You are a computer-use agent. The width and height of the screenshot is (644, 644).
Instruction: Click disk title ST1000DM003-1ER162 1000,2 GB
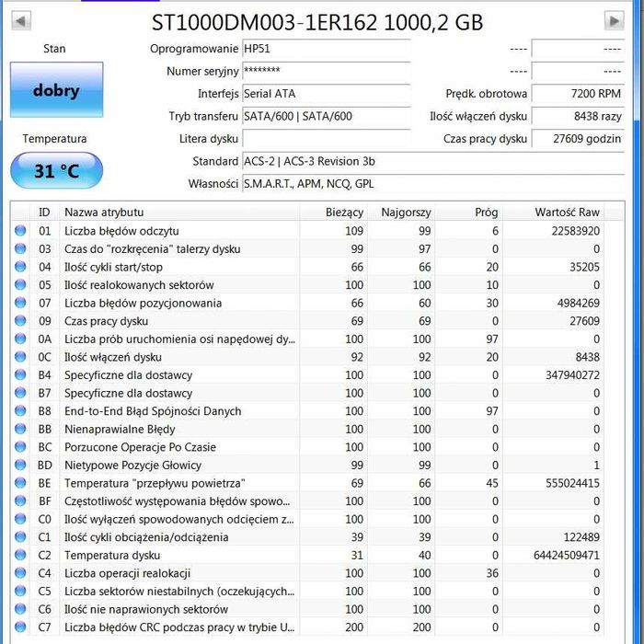click(x=317, y=23)
